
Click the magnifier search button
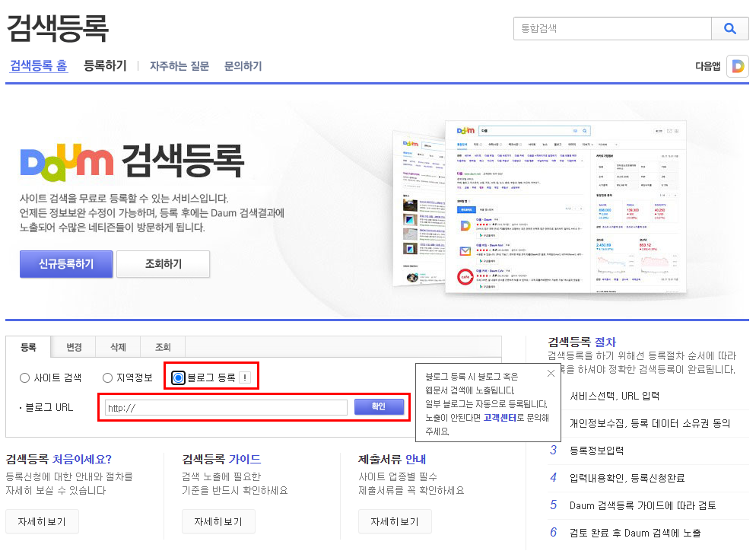point(730,28)
